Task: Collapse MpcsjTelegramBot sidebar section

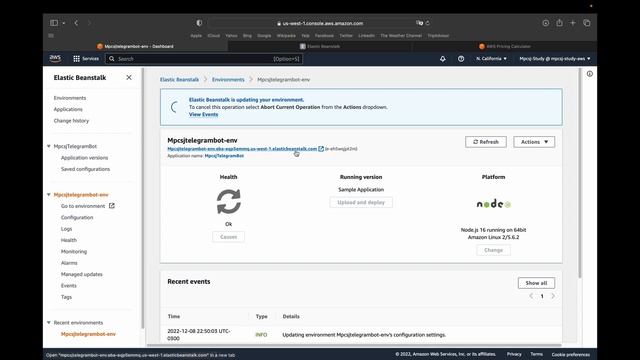Action: 49,146
